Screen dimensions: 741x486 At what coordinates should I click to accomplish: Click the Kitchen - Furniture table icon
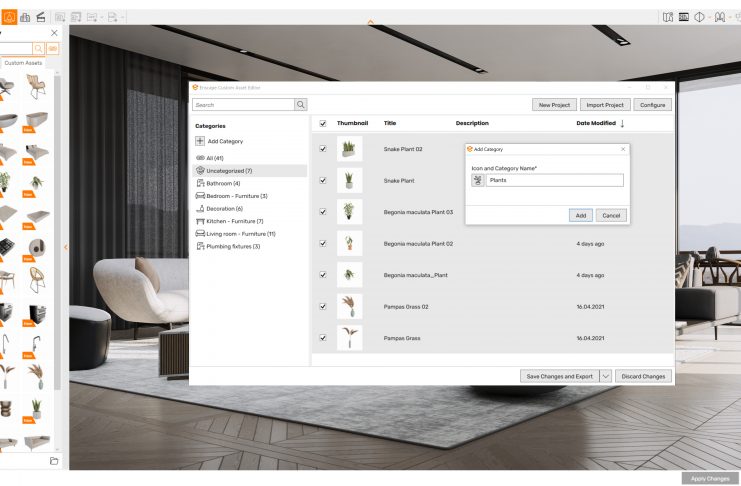(x=200, y=221)
